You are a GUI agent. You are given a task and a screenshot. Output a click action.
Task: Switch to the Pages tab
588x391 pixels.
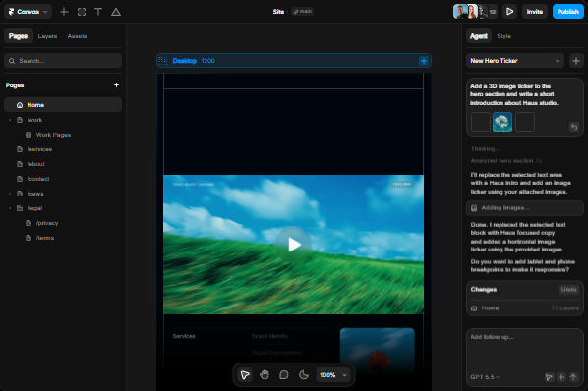(x=18, y=36)
